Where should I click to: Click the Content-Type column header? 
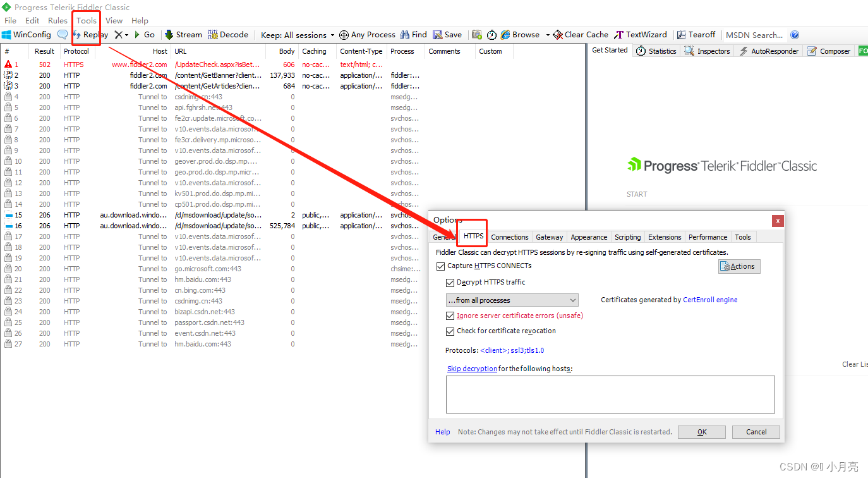pos(361,51)
